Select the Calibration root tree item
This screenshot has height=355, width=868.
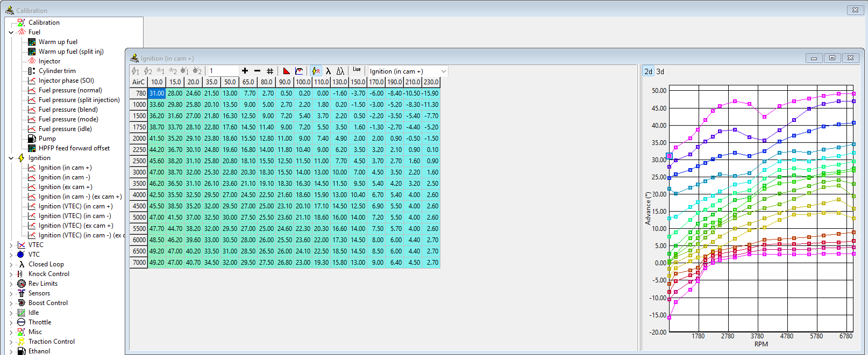pyautogui.click(x=44, y=23)
